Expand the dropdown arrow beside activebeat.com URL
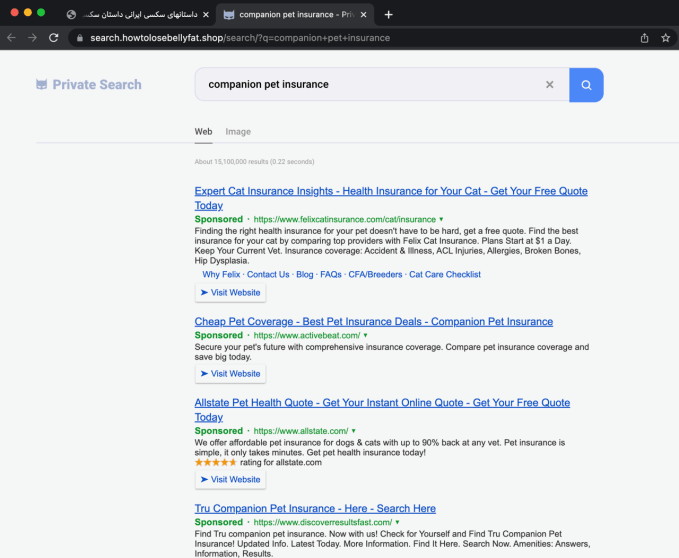 pos(366,336)
